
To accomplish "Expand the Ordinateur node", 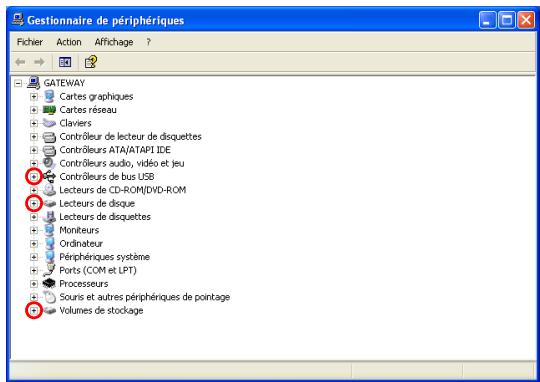I will pos(34,244).
